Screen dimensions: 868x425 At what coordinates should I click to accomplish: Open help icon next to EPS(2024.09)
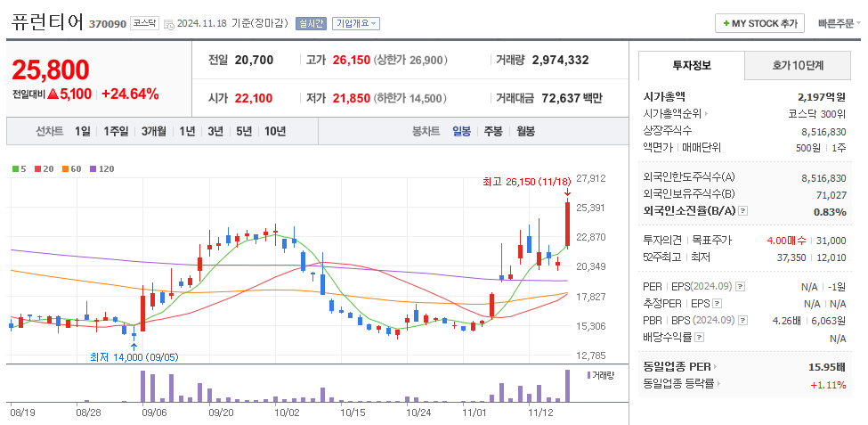741,287
